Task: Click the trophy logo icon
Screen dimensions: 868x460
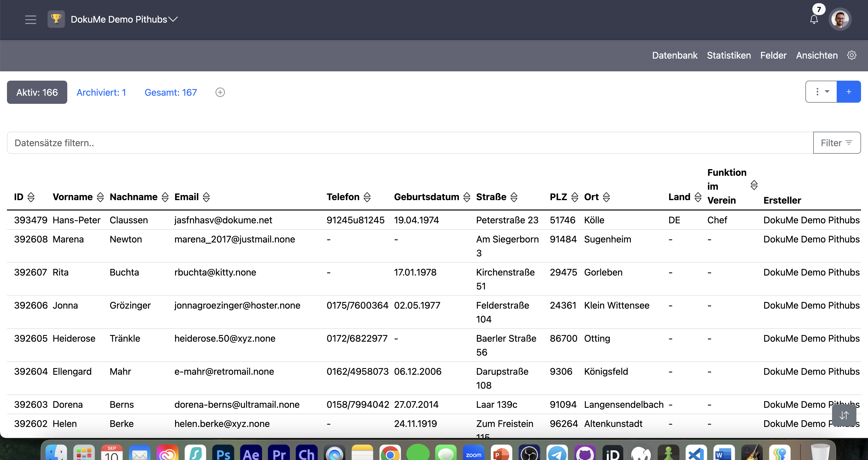Action: click(56, 19)
